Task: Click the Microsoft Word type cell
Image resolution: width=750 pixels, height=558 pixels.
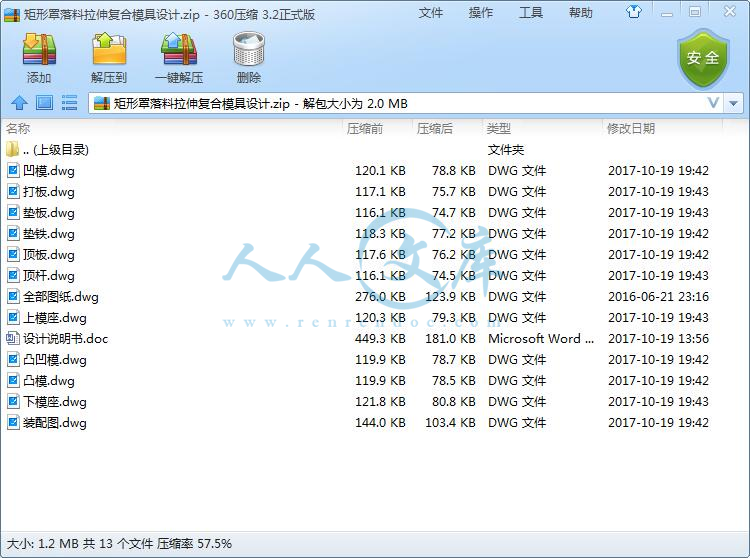Action: pos(541,339)
